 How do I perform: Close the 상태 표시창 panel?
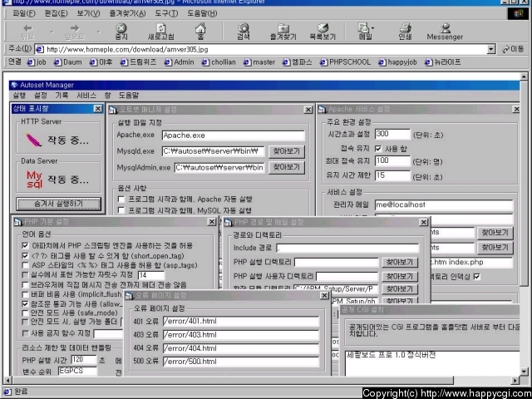[x=98, y=109]
